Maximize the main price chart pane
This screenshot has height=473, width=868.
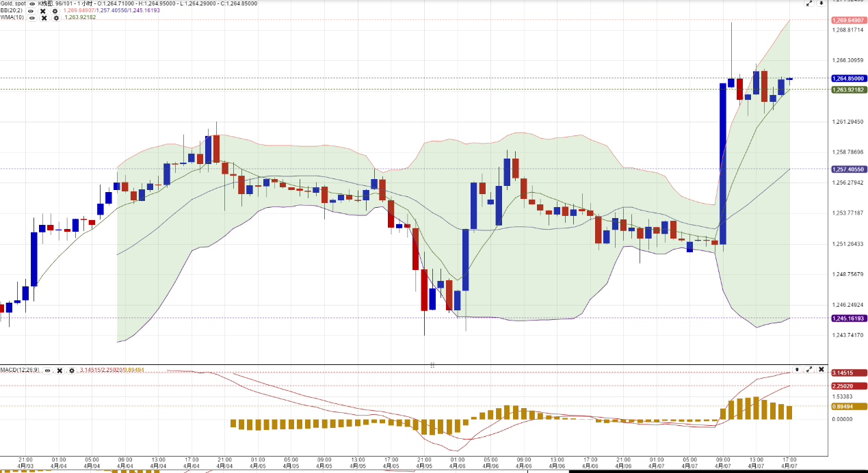pos(809,3)
